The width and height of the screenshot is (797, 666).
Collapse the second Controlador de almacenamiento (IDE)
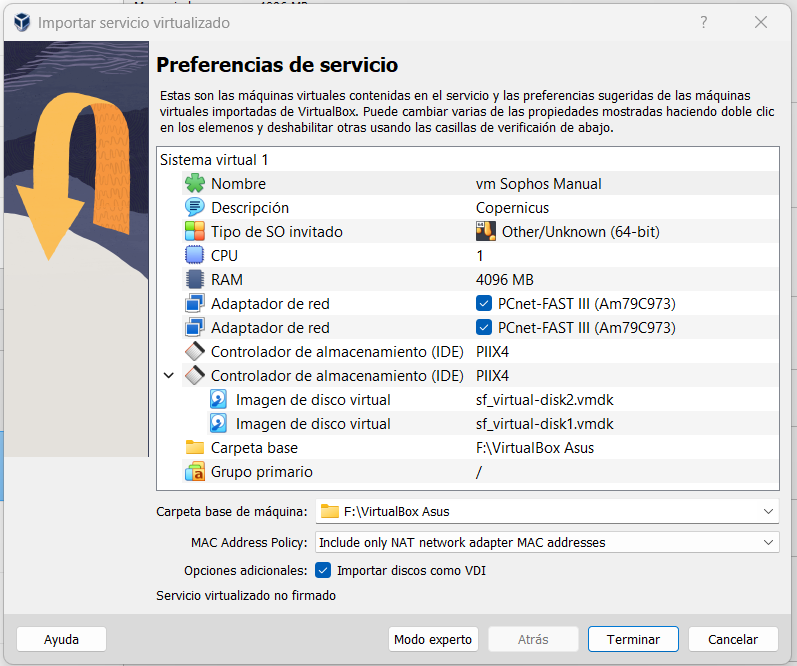pos(168,376)
